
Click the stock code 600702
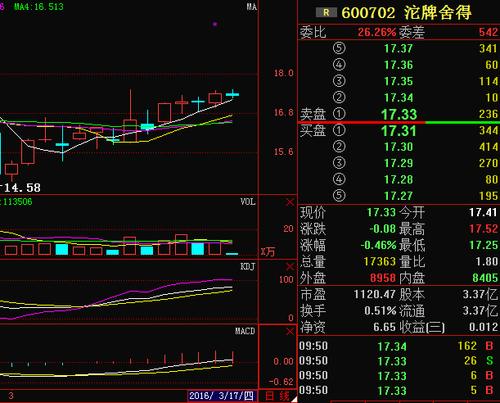point(368,13)
